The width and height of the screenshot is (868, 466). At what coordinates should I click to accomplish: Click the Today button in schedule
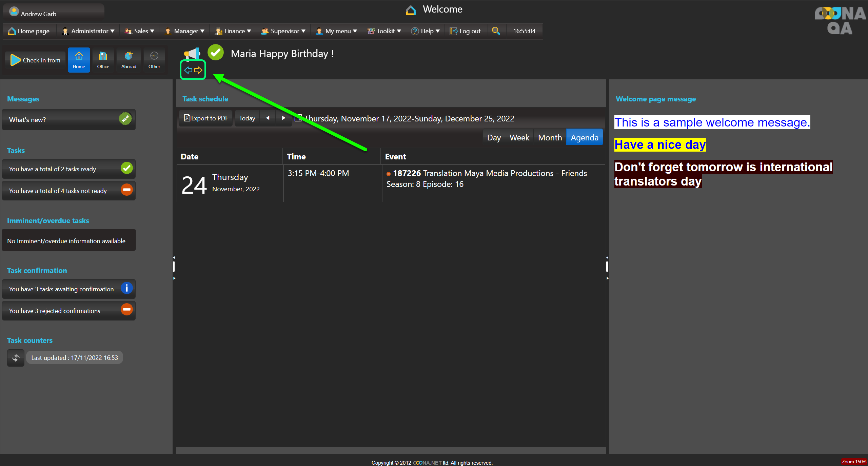[x=247, y=118]
